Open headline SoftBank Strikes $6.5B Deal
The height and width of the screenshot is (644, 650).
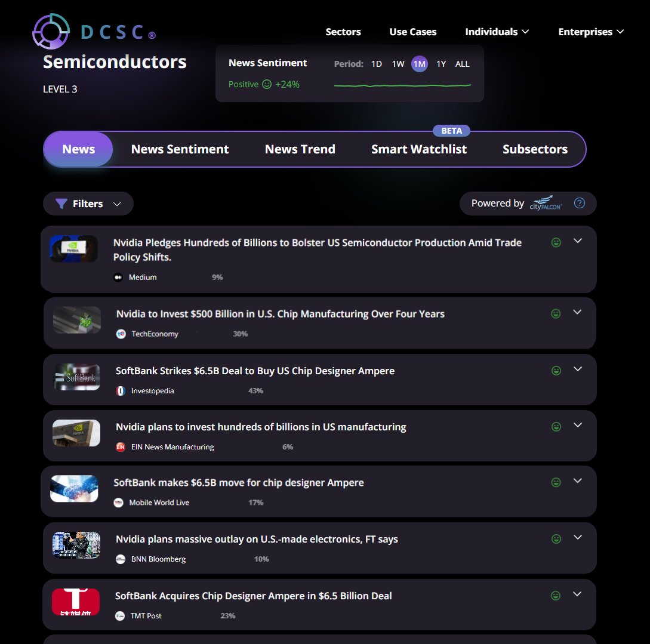[255, 371]
